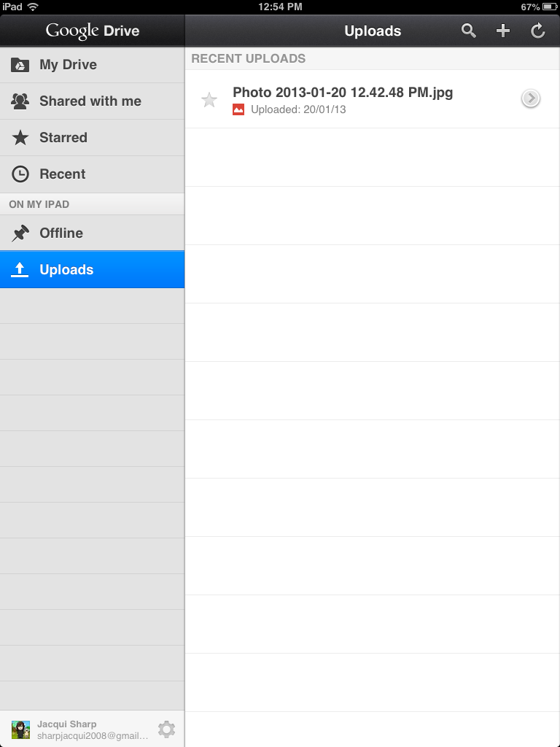Click the Google Drive logo title
560x747 pixels.
point(93,31)
